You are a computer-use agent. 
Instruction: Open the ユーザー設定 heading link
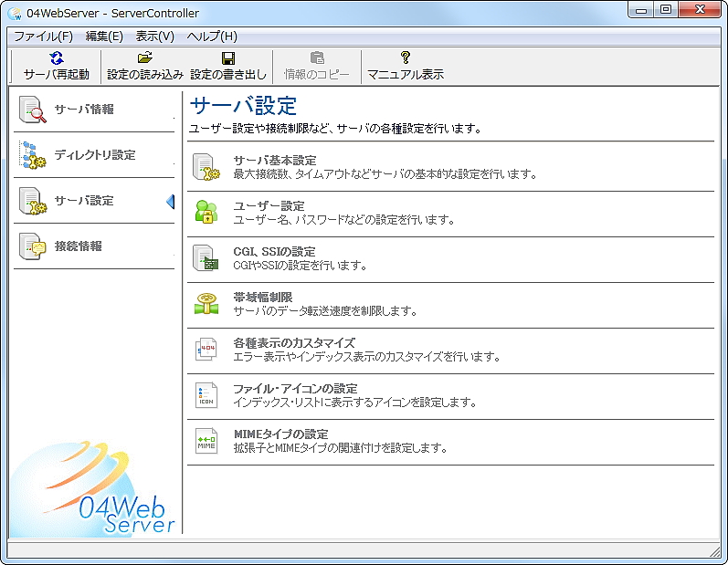pyautogui.click(x=269, y=206)
